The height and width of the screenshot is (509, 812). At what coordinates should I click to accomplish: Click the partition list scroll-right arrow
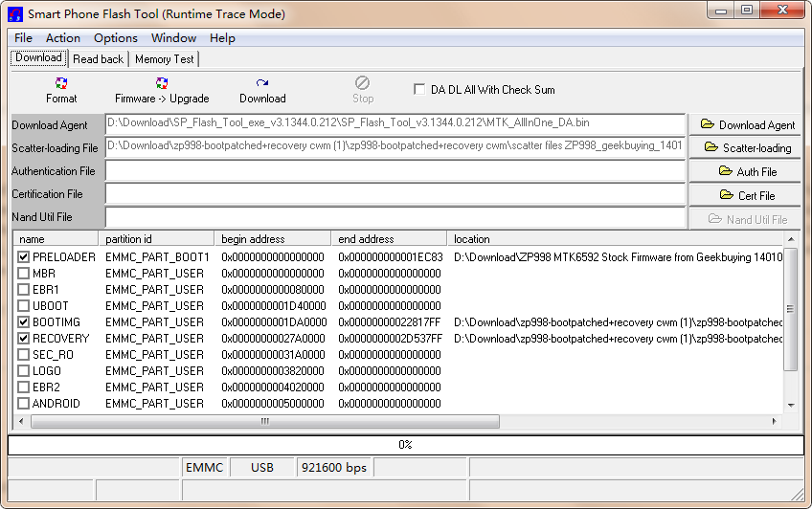(775, 422)
